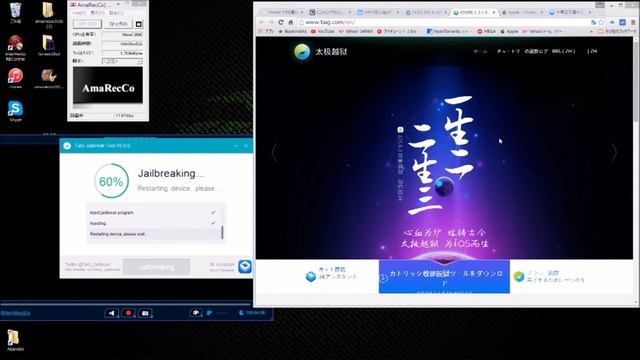640x360 pixels.
Task: Launch Skype from the desktop
Action: point(16,111)
